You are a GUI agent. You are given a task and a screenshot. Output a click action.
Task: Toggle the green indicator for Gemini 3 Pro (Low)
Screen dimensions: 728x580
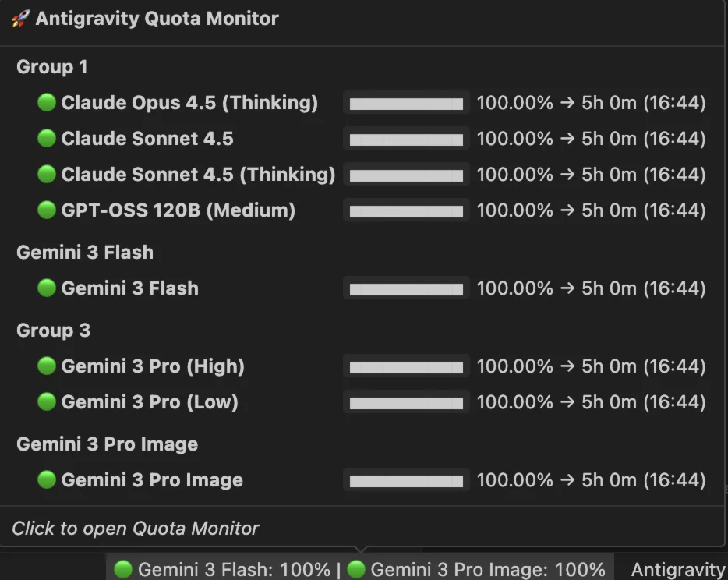pos(46,401)
